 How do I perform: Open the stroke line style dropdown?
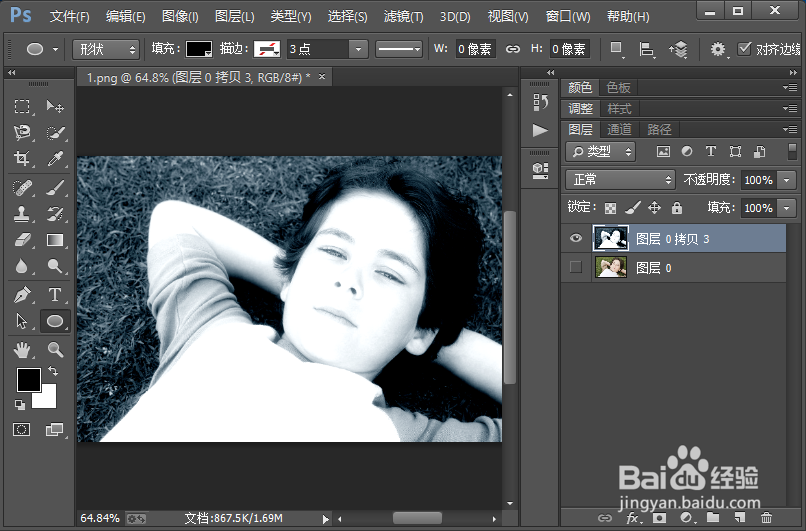tap(399, 49)
